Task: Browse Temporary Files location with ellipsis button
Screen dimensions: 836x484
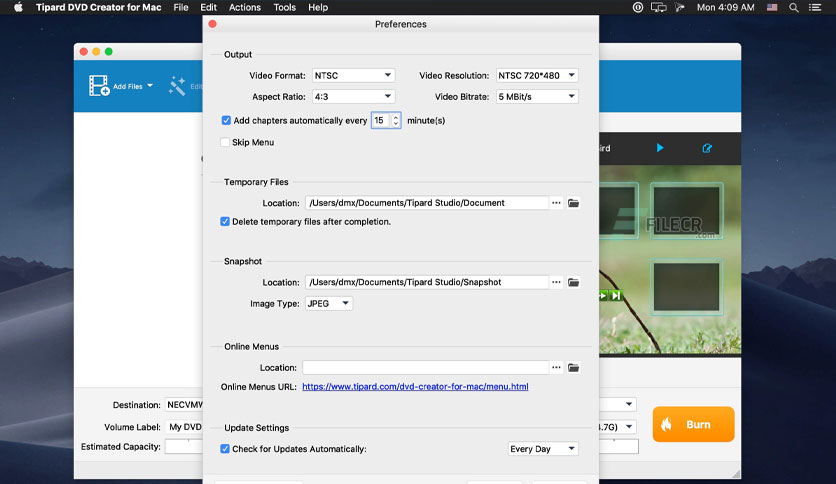Action: [556, 203]
